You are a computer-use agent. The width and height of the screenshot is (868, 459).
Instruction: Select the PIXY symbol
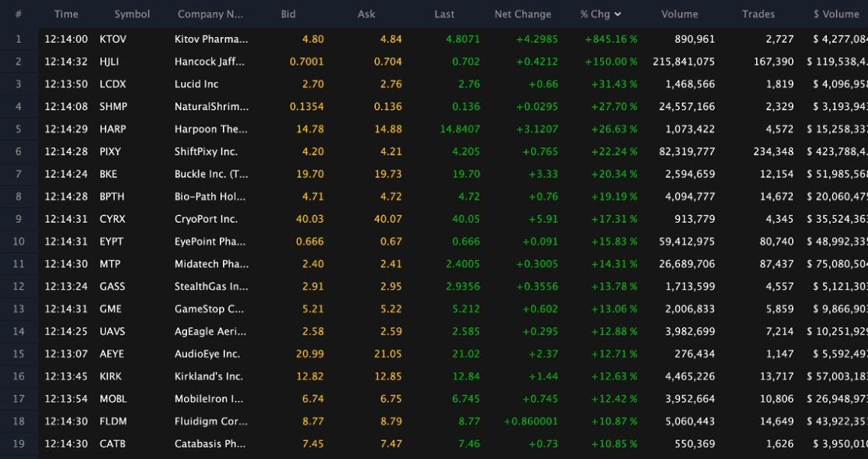(x=110, y=151)
